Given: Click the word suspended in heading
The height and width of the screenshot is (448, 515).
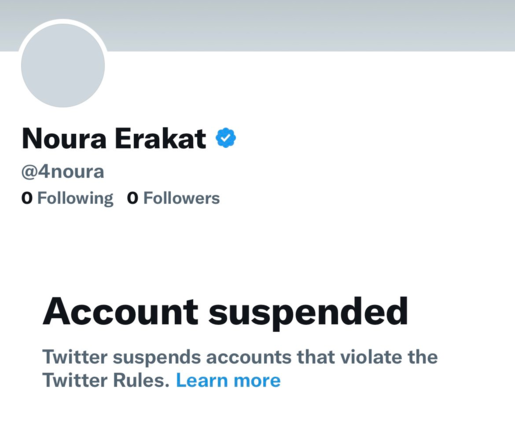Looking at the screenshot, I should pos(308,313).
